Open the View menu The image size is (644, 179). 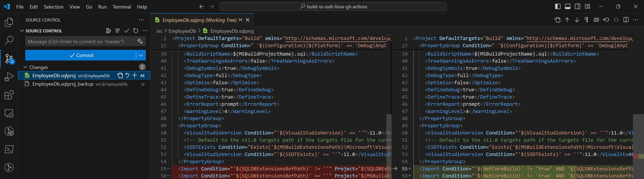coord(74,7)
